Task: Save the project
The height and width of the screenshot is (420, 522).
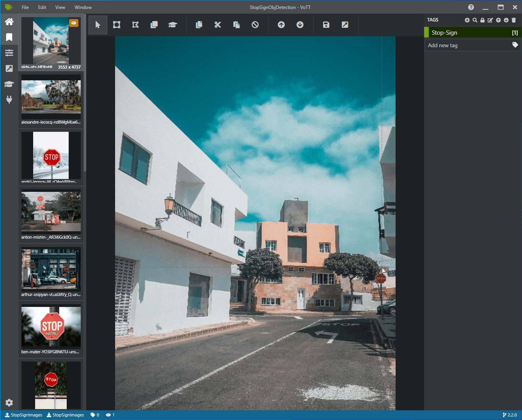Action: (326, 25)
